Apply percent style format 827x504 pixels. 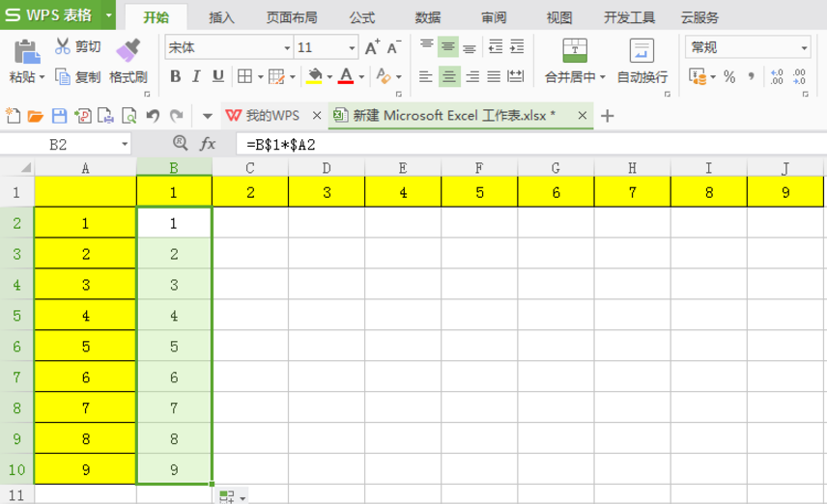[x=729, y=77]
